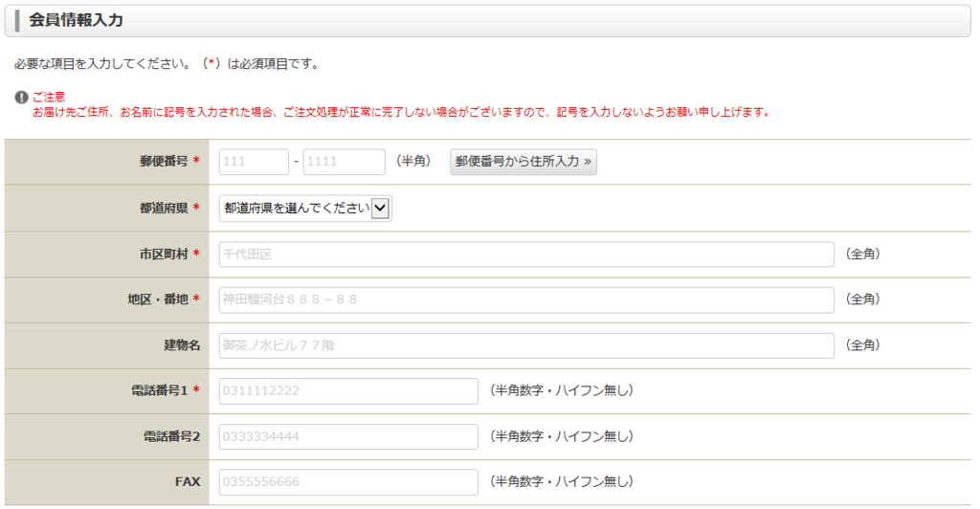Click the (全角) hint beside 建物名 field
980x509 pixels.
[x=862, y=345]
